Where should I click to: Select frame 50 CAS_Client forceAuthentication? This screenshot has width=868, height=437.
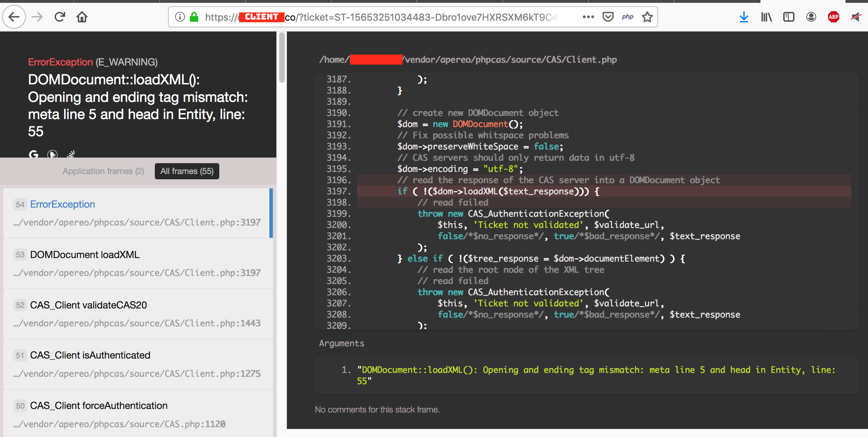point(138,413)
